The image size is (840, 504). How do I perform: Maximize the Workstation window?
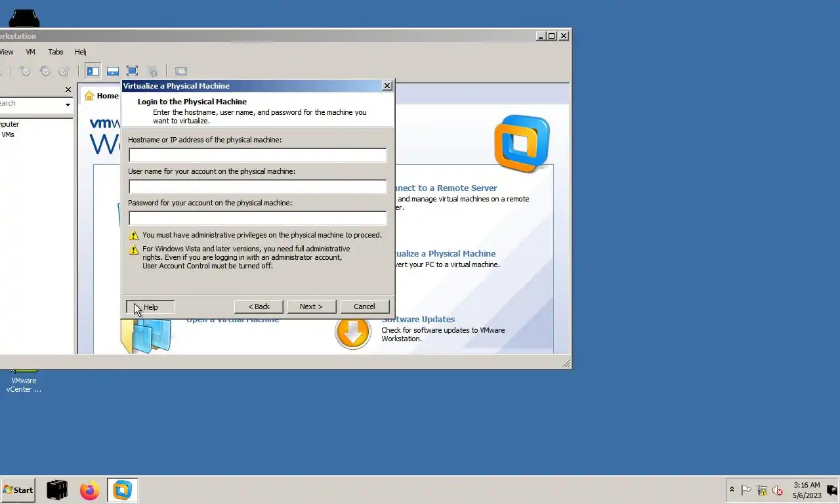551,36
